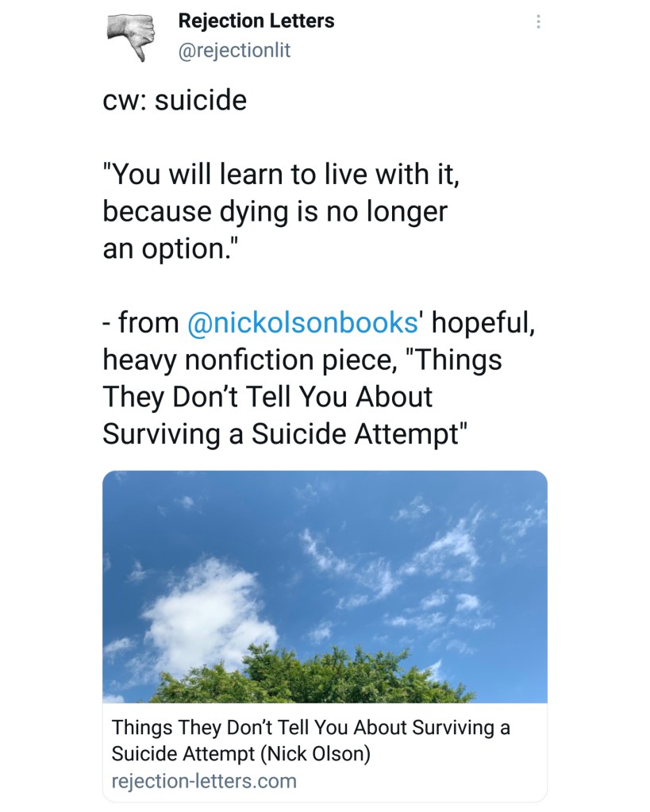The image size is (650, 812).
Task: Open the three-dot more options menu
Action: (538, 22)
